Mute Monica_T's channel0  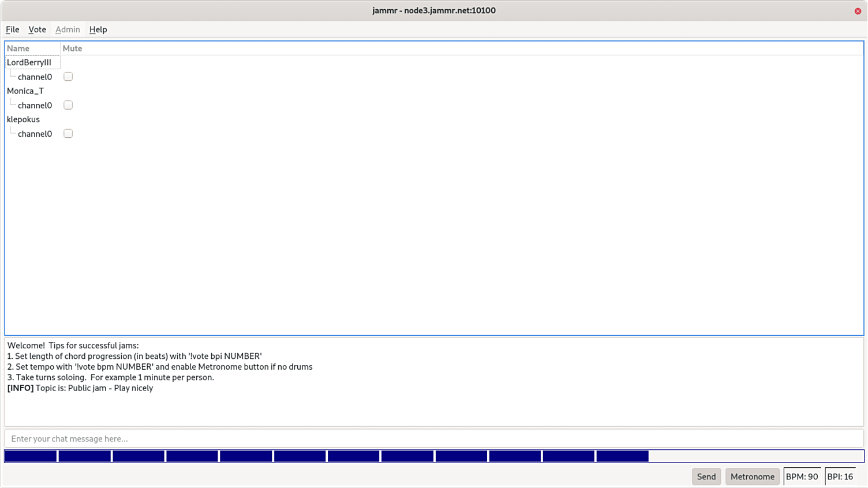(x=68, y=104)
